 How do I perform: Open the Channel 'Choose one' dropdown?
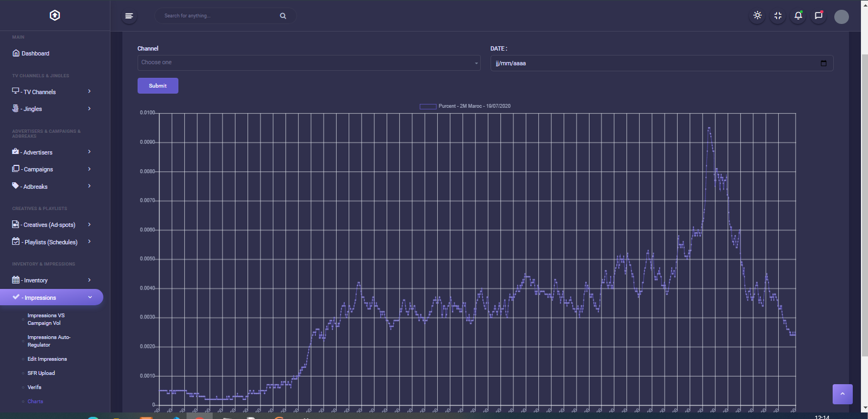click(x=308, y=63)
